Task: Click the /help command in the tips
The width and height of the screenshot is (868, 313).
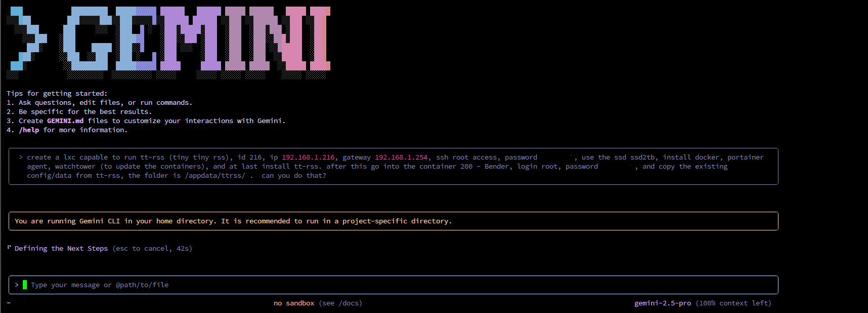Action: tap(29, 130)
